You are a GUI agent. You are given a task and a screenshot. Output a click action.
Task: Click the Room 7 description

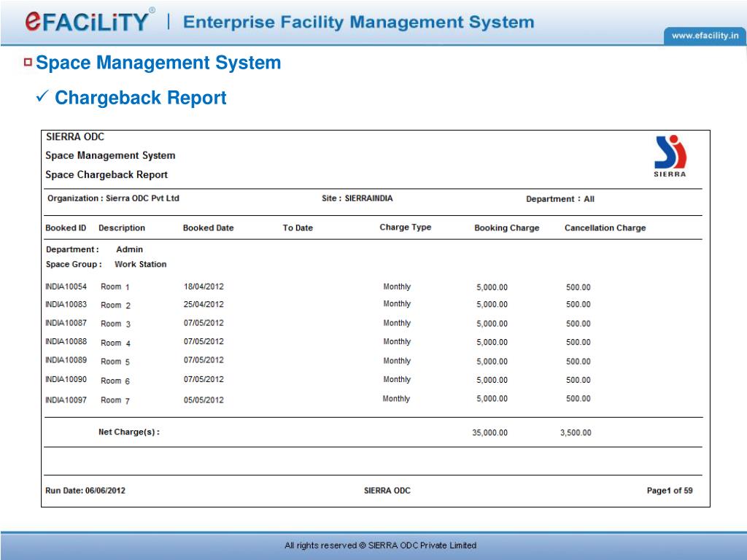115,400
